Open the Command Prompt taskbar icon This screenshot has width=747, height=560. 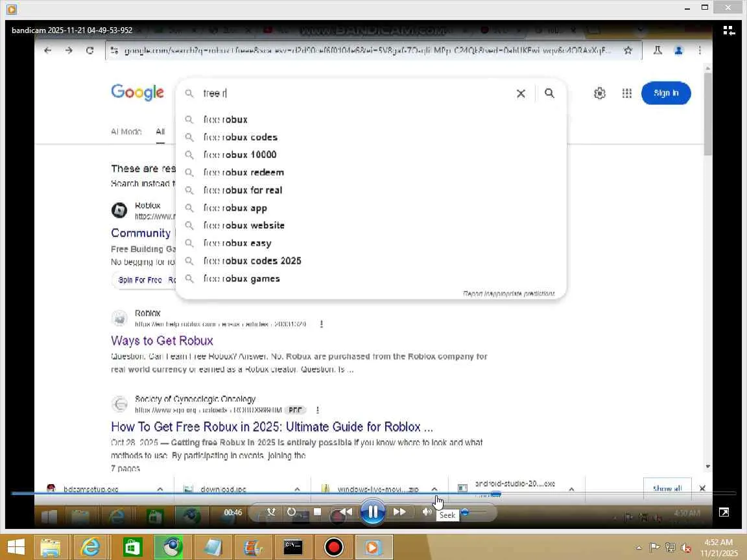[292, 547]
